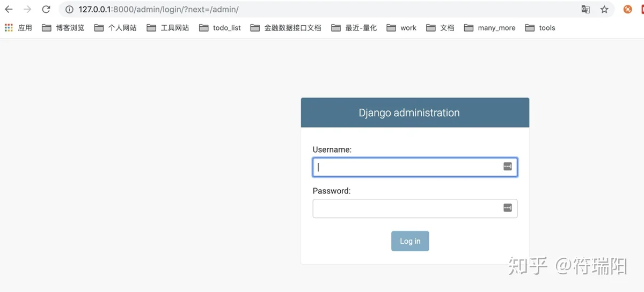Open the 金融数据接口文档 bookmark folder
The height and width of the screenshot is (292, 644).
click(286, 28)
